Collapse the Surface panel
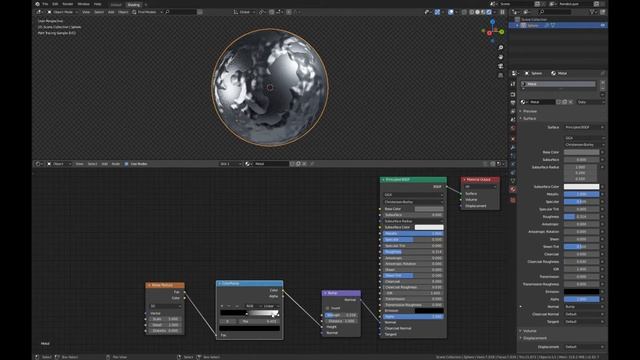640x360 pixels. pos(529,118)
